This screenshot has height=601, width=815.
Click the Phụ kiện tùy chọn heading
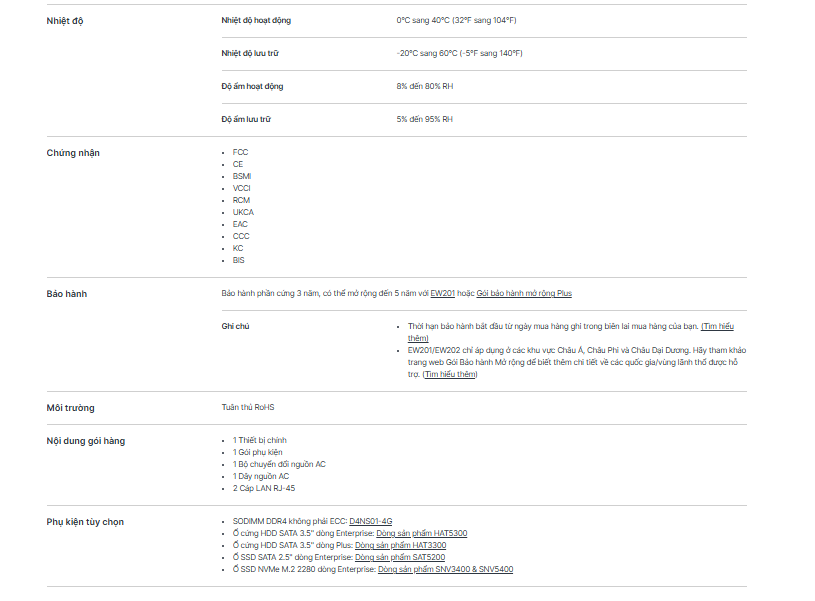[85, 521]
